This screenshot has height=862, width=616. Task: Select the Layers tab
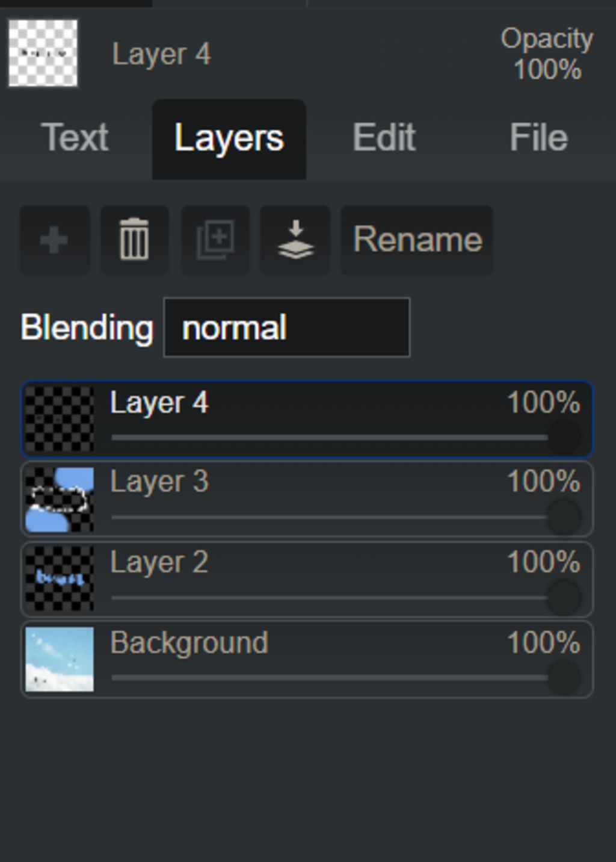point(229,139)
